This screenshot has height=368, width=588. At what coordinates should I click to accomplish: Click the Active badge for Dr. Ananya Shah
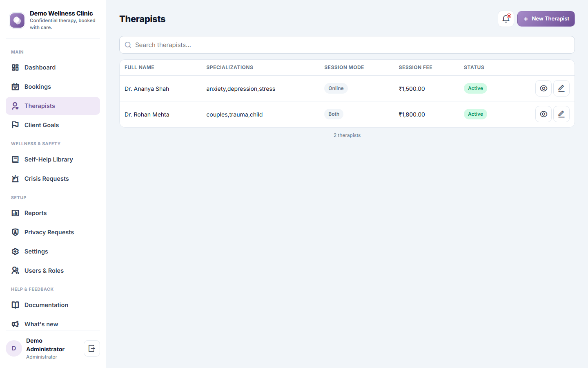[x=475, y=88]
